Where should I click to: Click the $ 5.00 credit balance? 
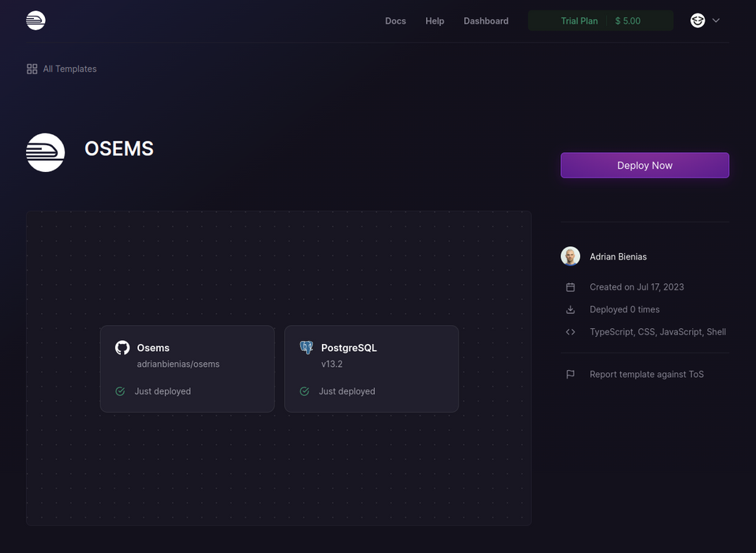pos(627,21)
